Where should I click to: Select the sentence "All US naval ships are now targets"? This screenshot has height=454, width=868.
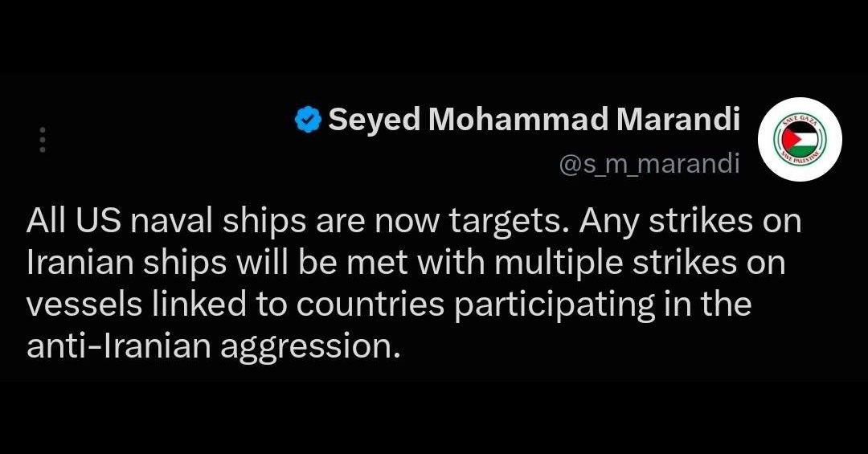coord(300,221)
